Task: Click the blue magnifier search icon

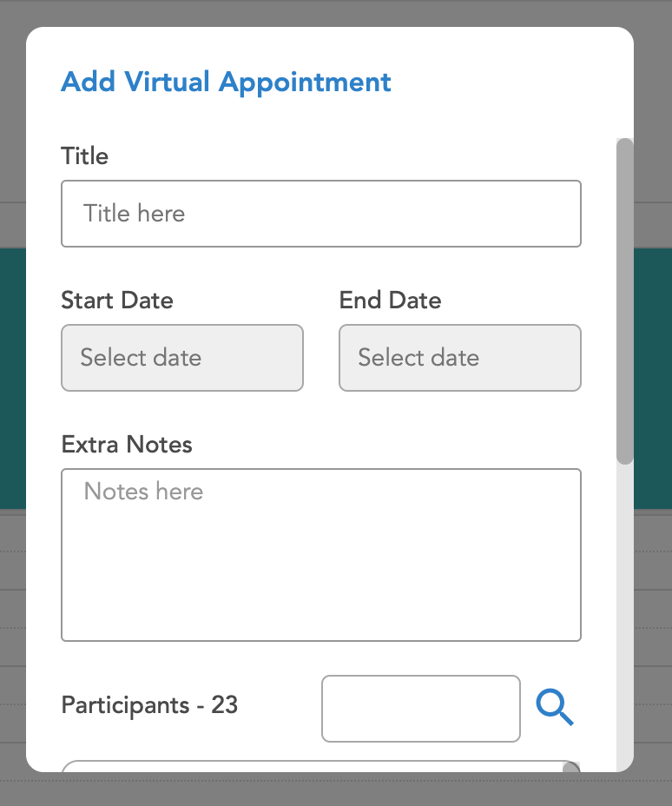Action: point(555,707)
